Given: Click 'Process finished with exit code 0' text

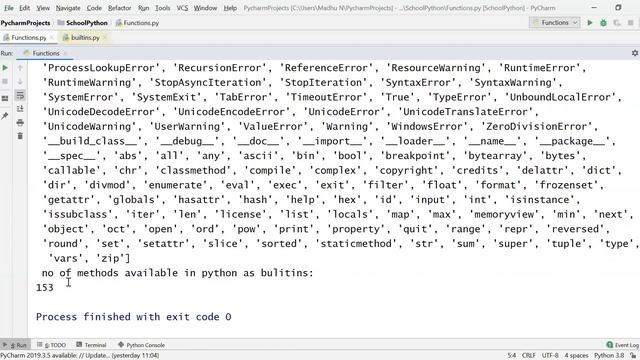Looking at the screenshot, I should coord(133,317).
